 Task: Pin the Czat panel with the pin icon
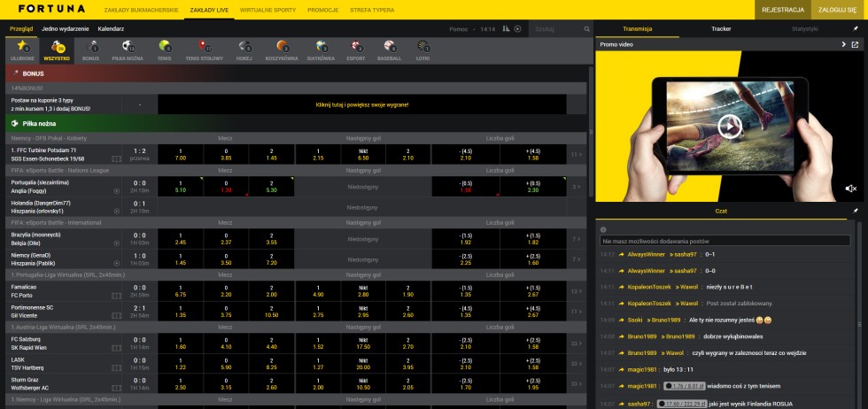(856, 211)
